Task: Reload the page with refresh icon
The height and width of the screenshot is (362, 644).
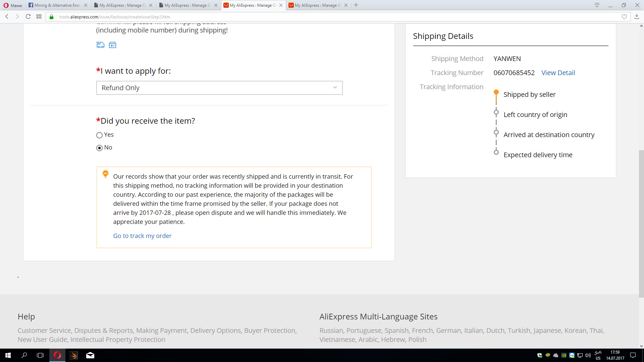Action: click(28, 16)
